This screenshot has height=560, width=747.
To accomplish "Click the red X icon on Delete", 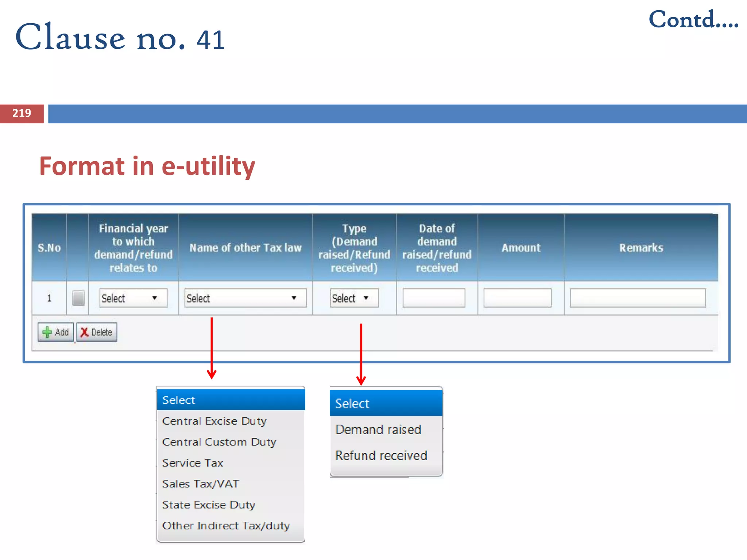I will click(x=85, y=332).
